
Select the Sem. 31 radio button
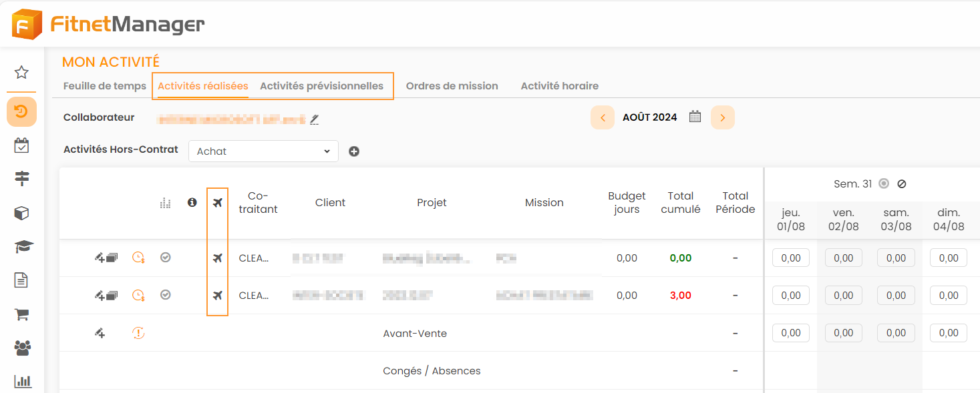[884, 183]
